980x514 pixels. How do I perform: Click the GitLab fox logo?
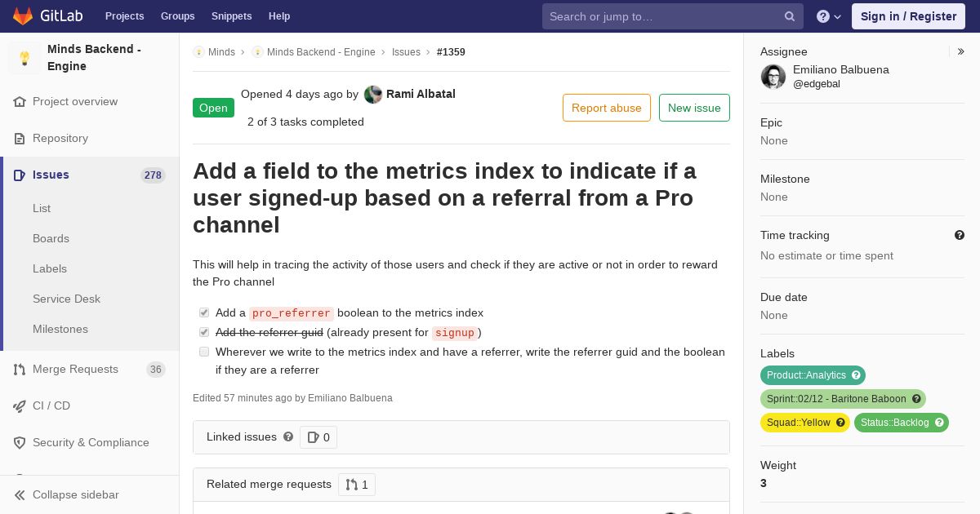point(23,16)
